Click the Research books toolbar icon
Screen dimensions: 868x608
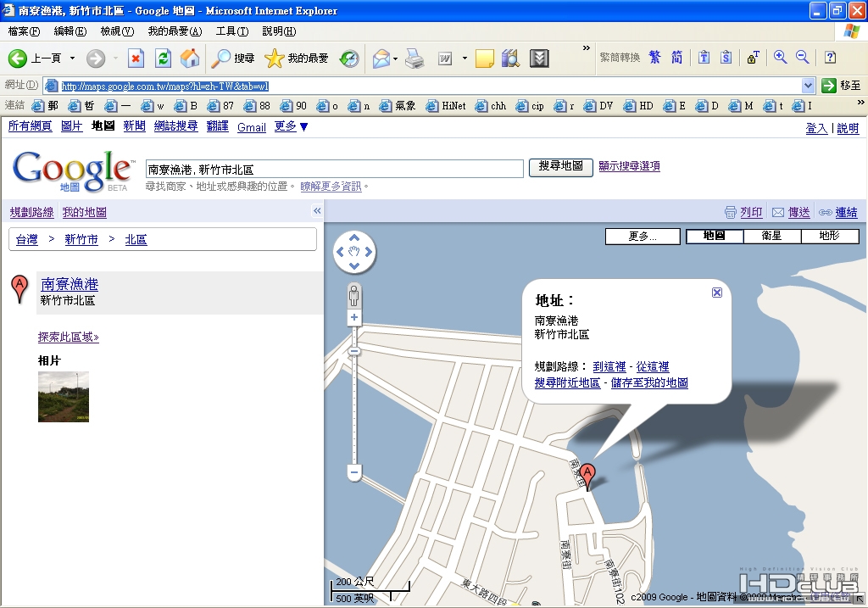tap(511, 59)
